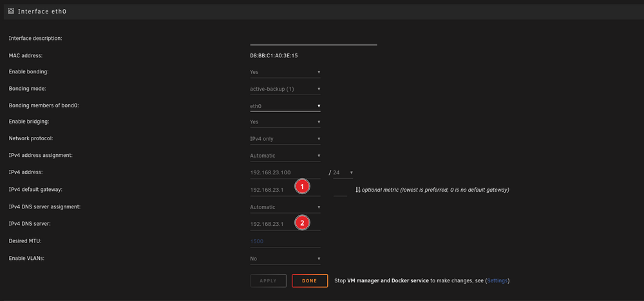The height and width of the screenshot is (301, 644).
Task: Open Bonding members of bond0 dropdown
Action: [285, 106]
